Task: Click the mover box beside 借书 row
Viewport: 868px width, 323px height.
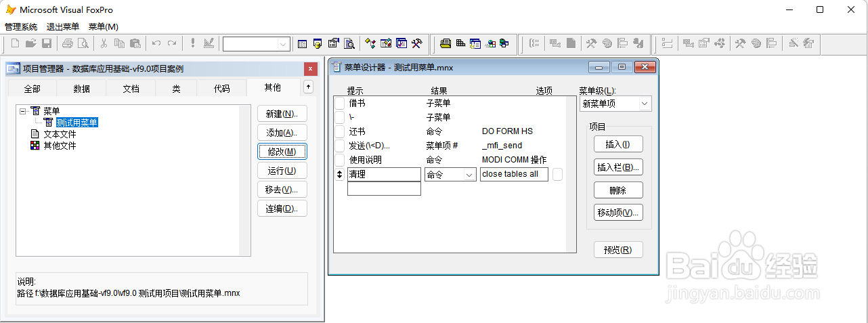Action: [x=340, y=104]
